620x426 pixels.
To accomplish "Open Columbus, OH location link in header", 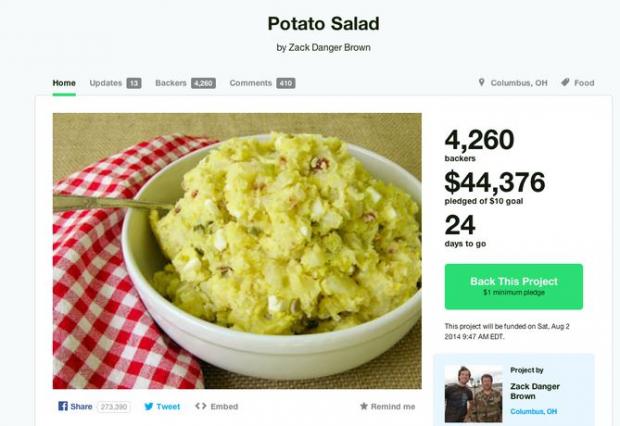I will point(519,83).
